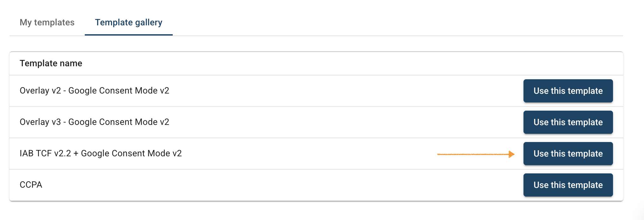This screenshot has width=644, height=220.
Task: Use the CCPA template
Action: 568,185
